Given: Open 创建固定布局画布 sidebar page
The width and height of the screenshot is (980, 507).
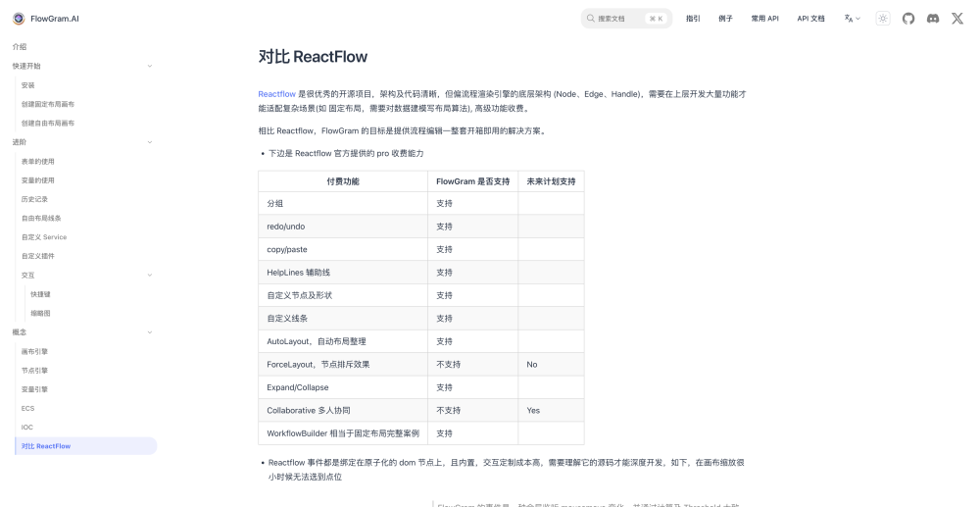Looking at the screenshot, I should (48, 104).
